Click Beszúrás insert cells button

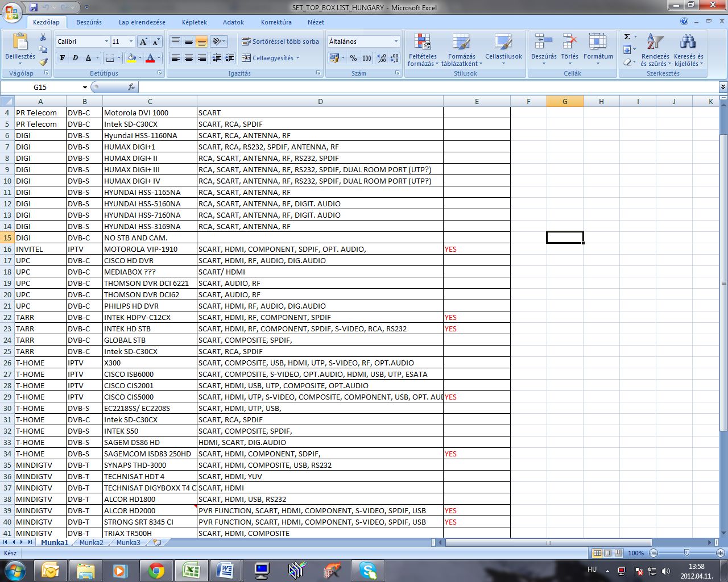pos(544,49)
